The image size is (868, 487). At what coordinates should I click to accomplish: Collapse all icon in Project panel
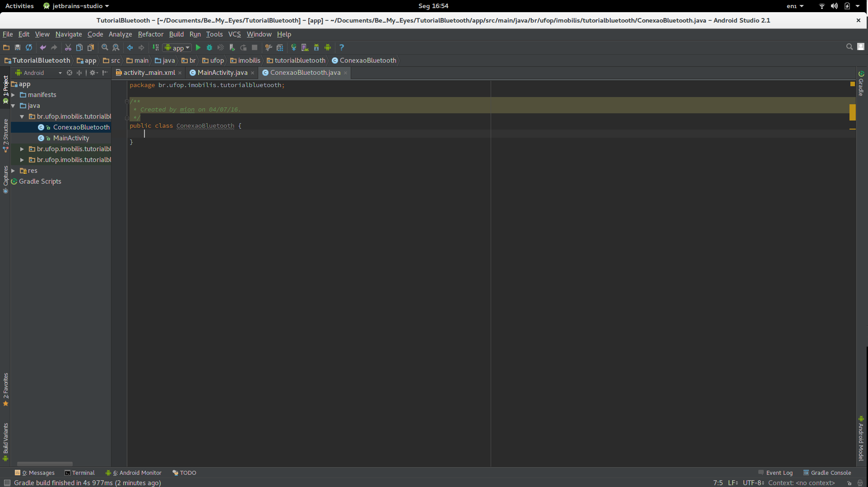[x=79, y=73]
